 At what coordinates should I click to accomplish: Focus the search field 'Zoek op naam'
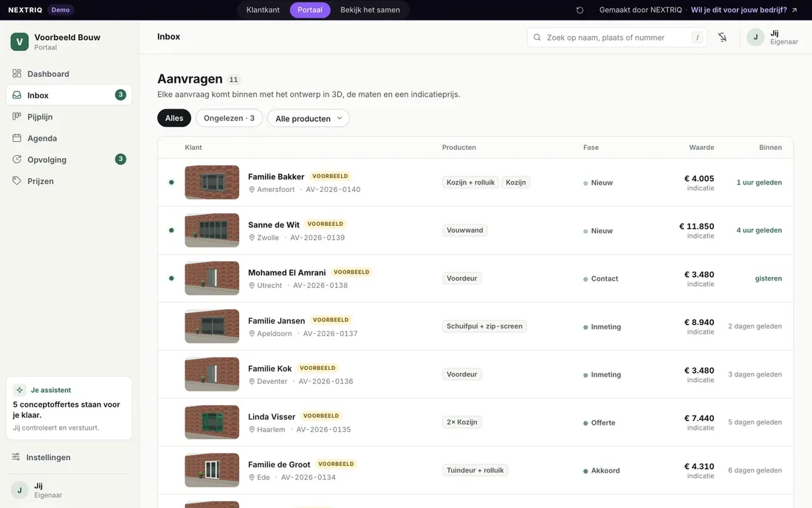tap(617, 37)
